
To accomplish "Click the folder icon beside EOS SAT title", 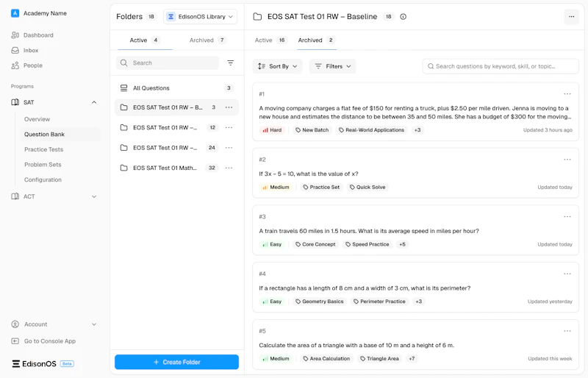I will (x=257, y=17).
